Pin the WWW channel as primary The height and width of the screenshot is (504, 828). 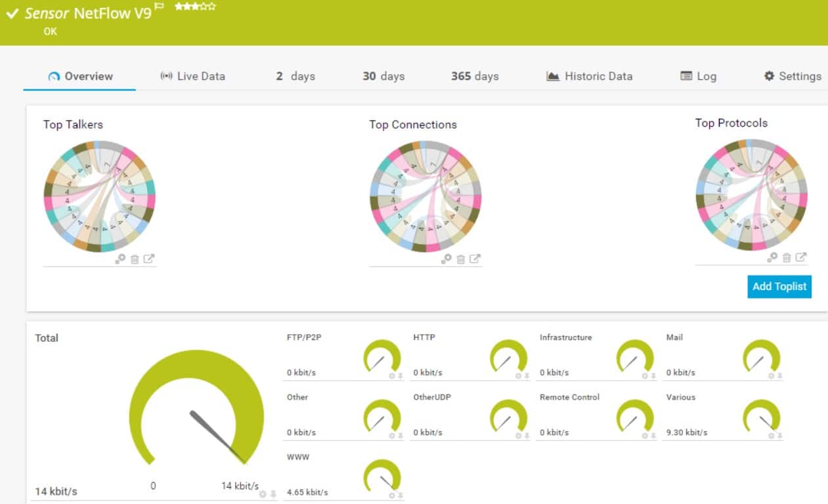400,495
